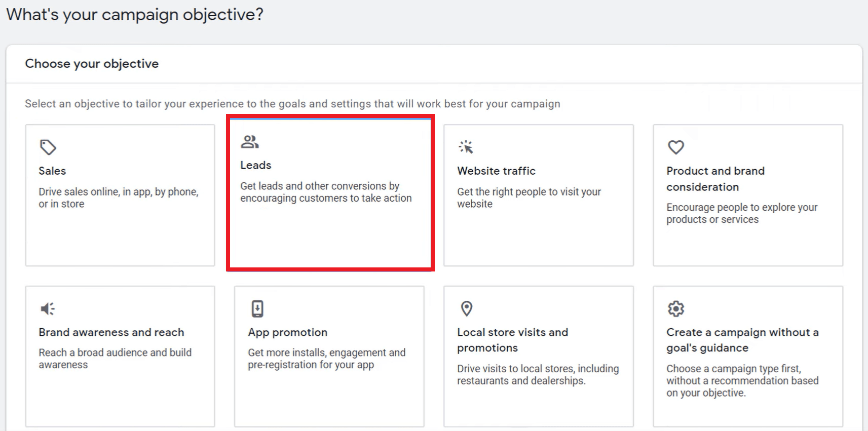Screen dimensions: 868x431
Task: Select Create a campaign without a goal's guidance
Action: click(742, 340)
